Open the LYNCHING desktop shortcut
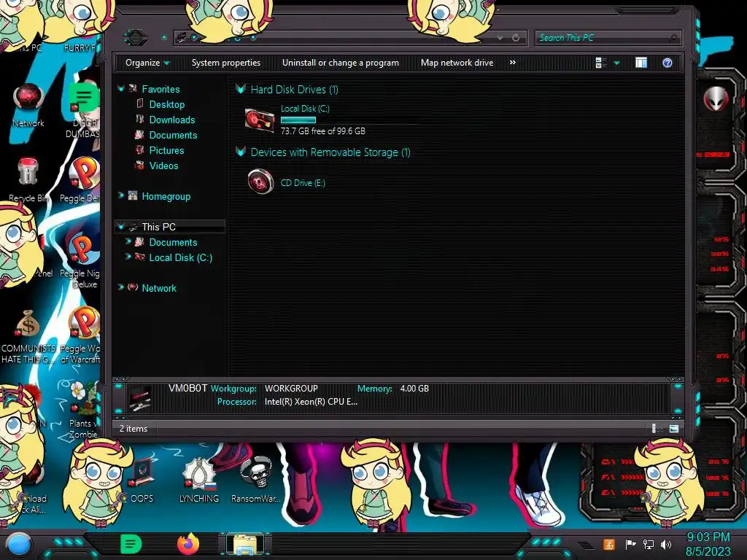This screenshot has height=560, width=747. [199, 480]
